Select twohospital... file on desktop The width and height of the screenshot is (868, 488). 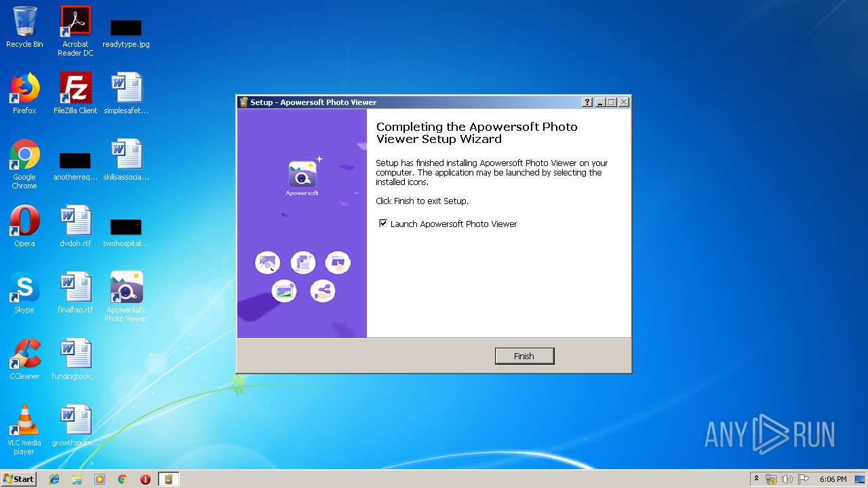point(126,232)
